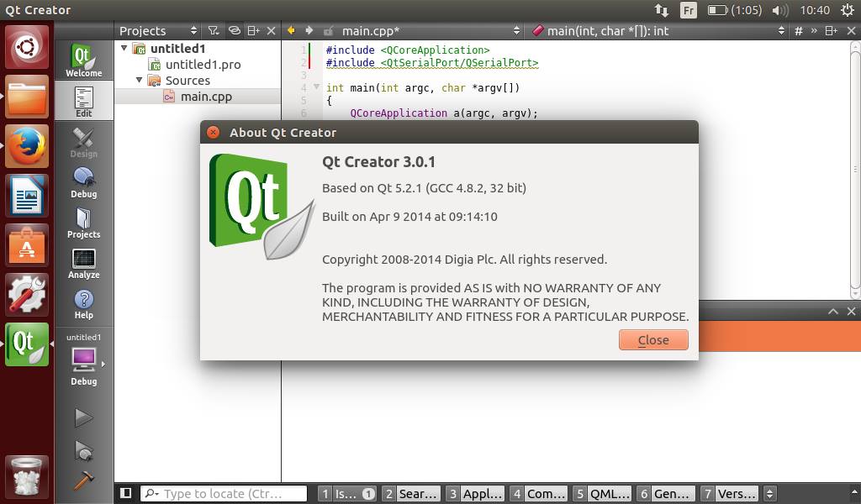Open the Projects view selector dropdown
Image resolution: width=861 pixels, height=504 pixels.
[158, 31]
